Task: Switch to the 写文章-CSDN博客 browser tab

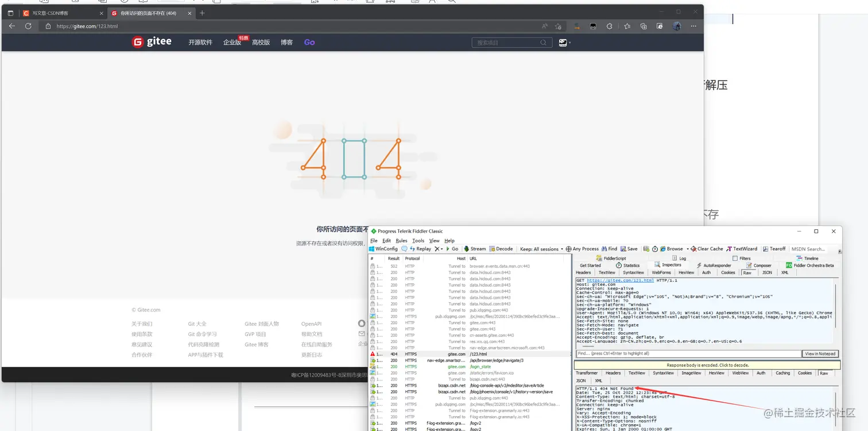Action: point(63,13)
